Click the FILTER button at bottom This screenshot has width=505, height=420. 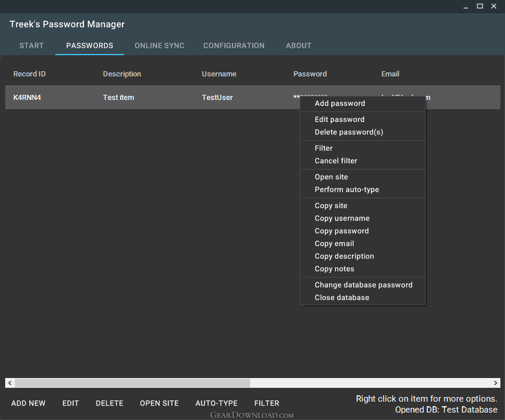[267, 403]
